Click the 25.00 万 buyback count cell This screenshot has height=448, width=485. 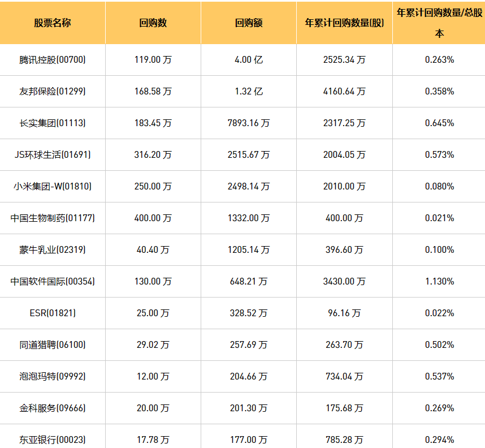pos(153,313)
